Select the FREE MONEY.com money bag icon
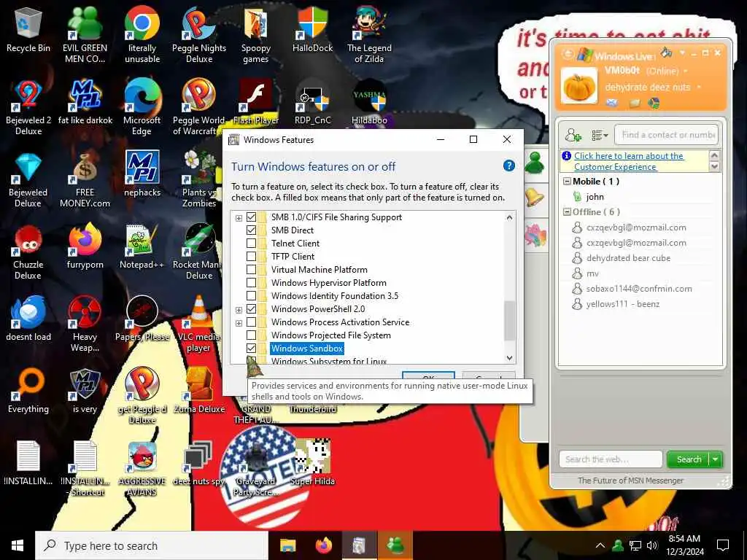747x560 pixels. [85, 179]
